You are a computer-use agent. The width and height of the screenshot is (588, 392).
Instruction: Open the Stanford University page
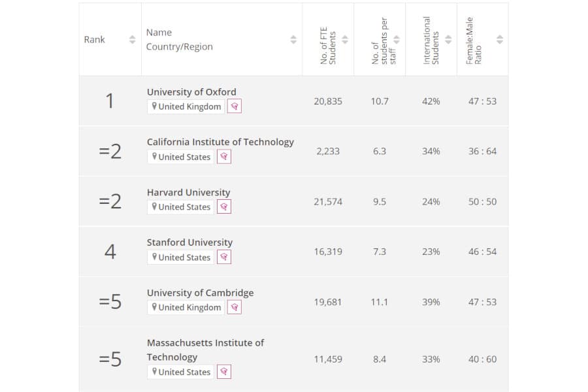tap(189, 242)
